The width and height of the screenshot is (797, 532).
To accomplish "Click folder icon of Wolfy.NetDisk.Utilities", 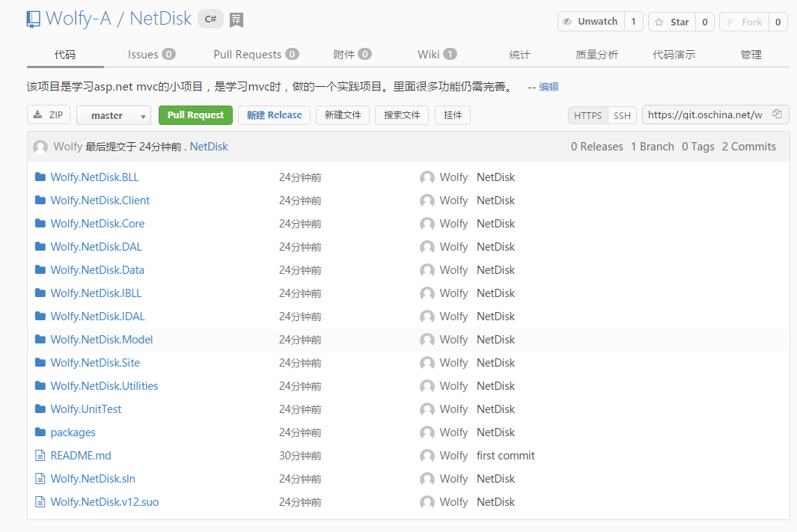I will point(40,385).
